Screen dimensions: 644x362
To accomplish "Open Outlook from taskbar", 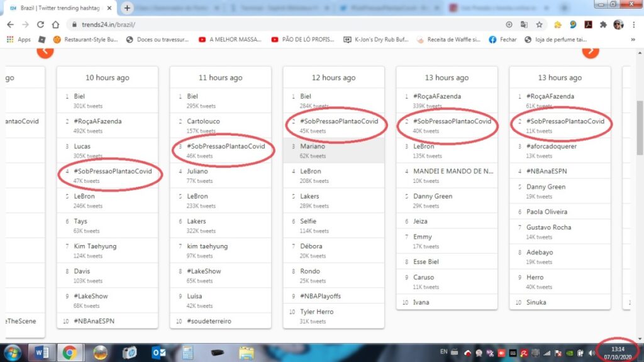I will point(158,353).
